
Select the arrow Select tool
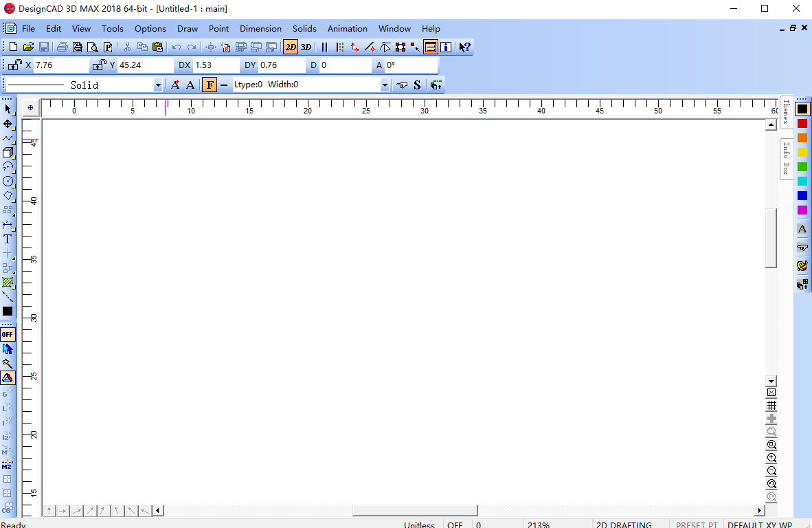8,109
